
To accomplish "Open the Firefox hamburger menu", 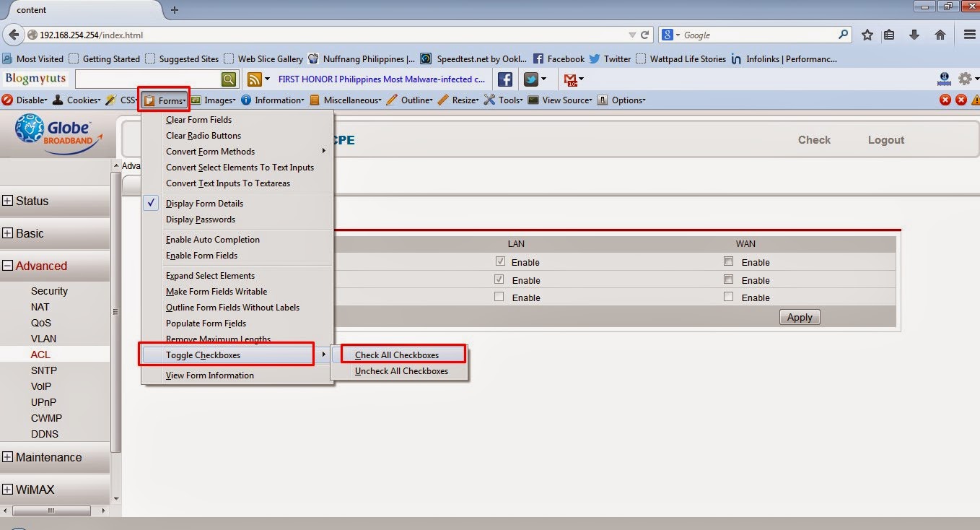I will click(x=970, y=35).
